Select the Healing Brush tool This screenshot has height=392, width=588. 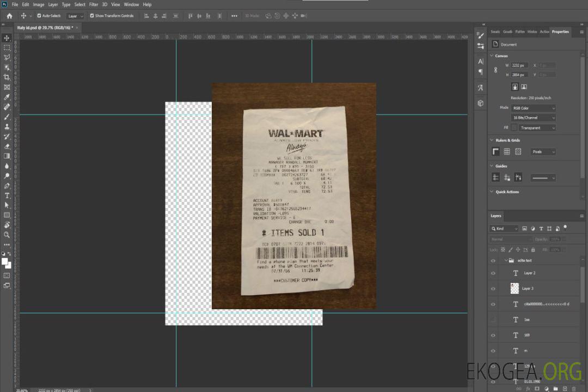pyautogui.click(x=7, y=107)
